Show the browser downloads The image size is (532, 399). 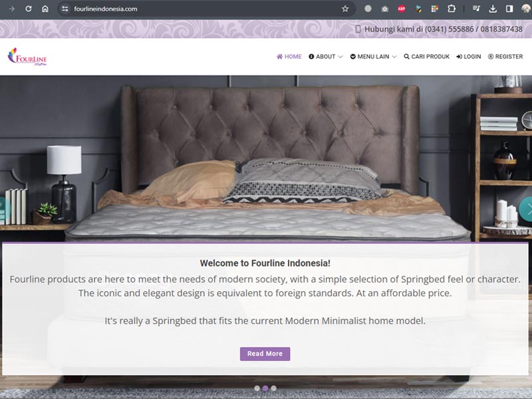point(493,9)
